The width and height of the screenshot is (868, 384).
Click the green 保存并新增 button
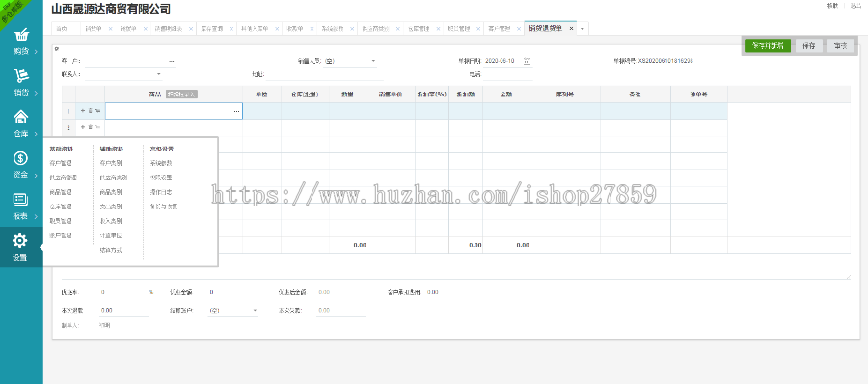point(768,46)
